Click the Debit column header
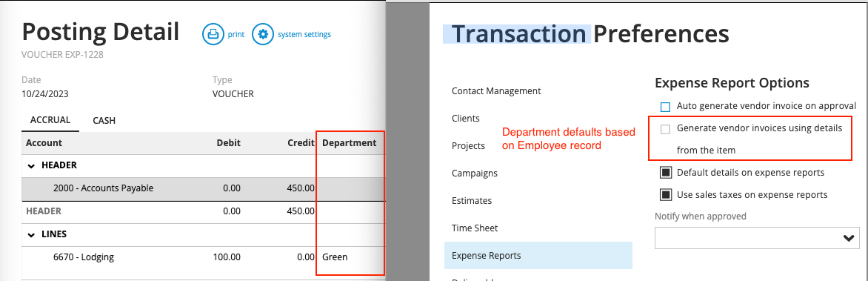The height and width of the screenshot is (281, 868). (229, 143)
